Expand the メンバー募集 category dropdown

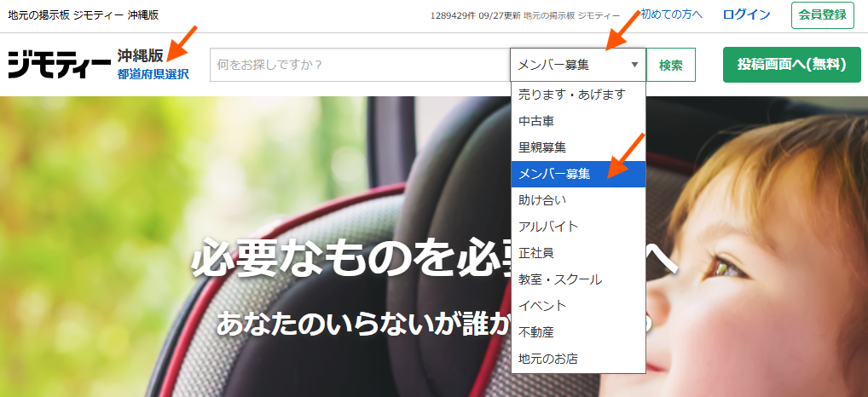[x=577, y=65]
